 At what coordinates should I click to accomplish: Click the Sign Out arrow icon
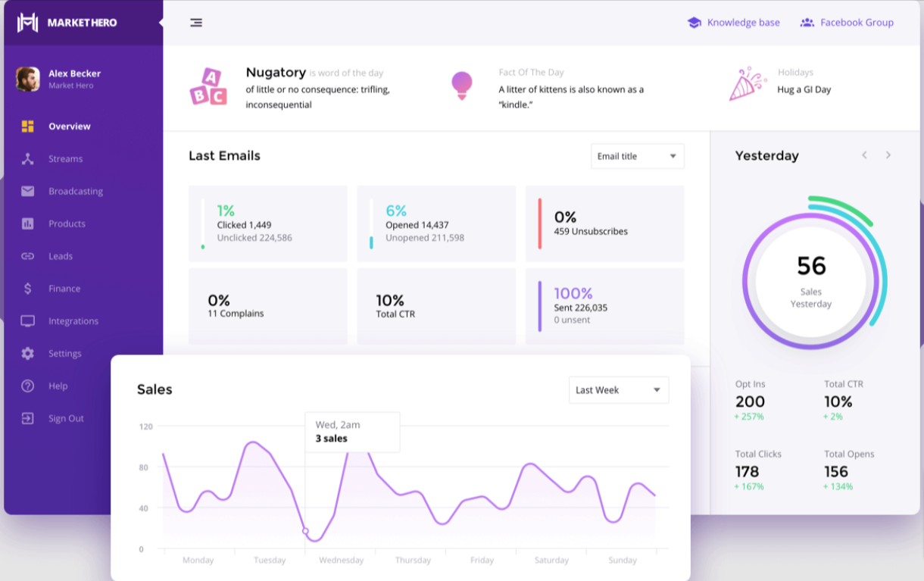click(x=28, y=419)
